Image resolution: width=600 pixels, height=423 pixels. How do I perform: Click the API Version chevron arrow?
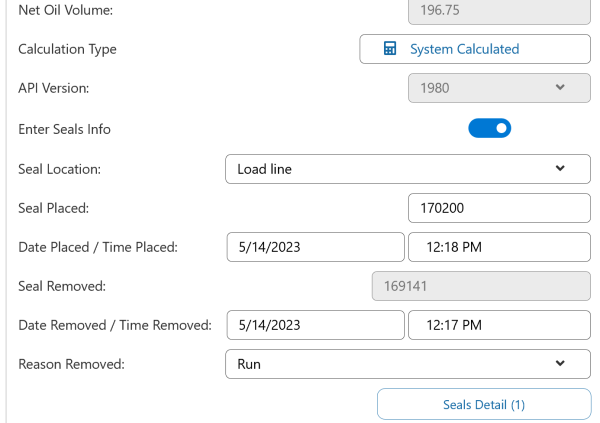(x=560, y=88)
